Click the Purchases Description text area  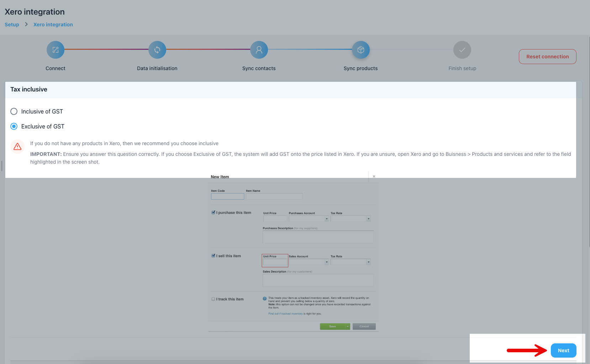pyautogui.click(x=318, y=237)
